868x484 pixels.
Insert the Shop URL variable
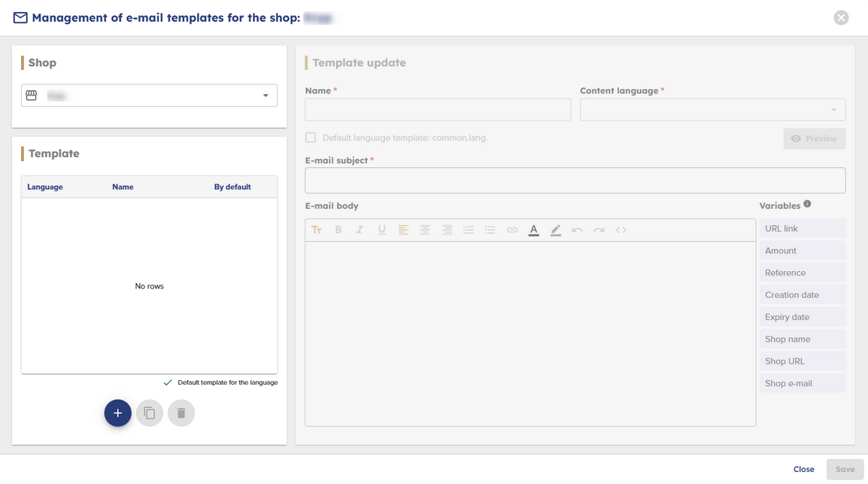click(802, 361)
